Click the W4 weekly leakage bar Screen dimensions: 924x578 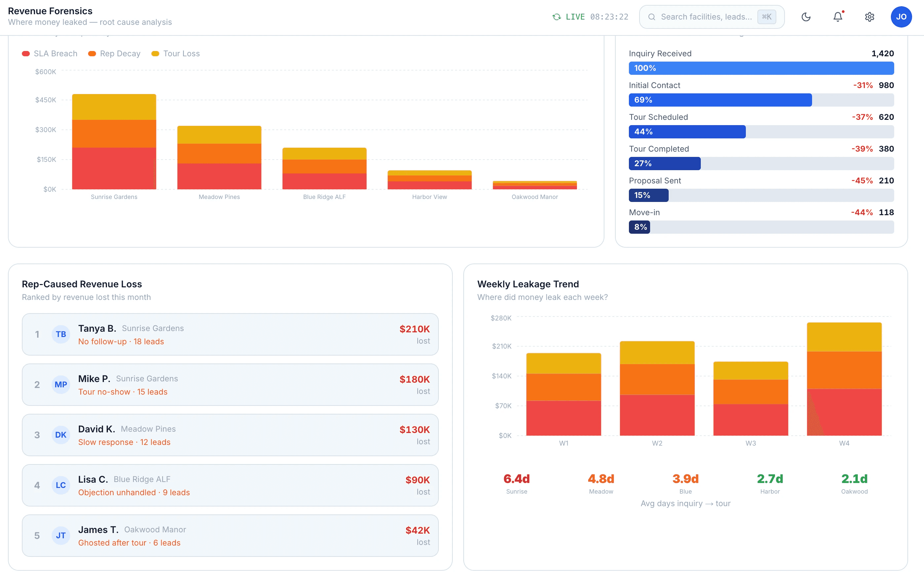click(844, 378)
